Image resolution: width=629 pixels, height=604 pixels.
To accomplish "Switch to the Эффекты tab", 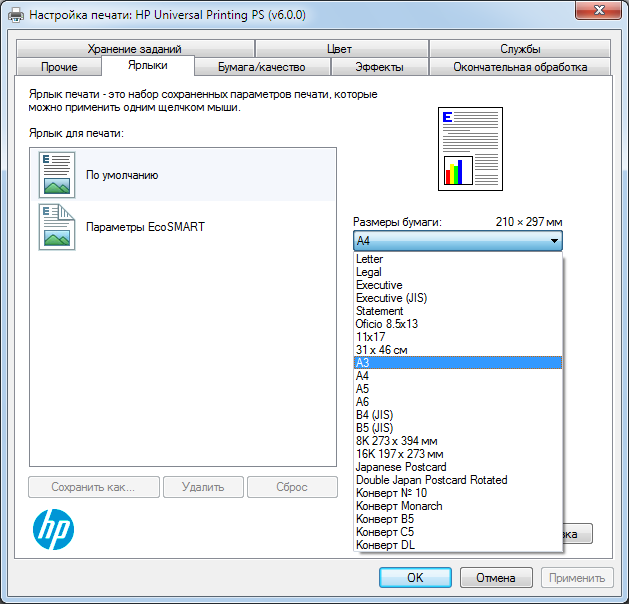I will click(x=379, y=67).
